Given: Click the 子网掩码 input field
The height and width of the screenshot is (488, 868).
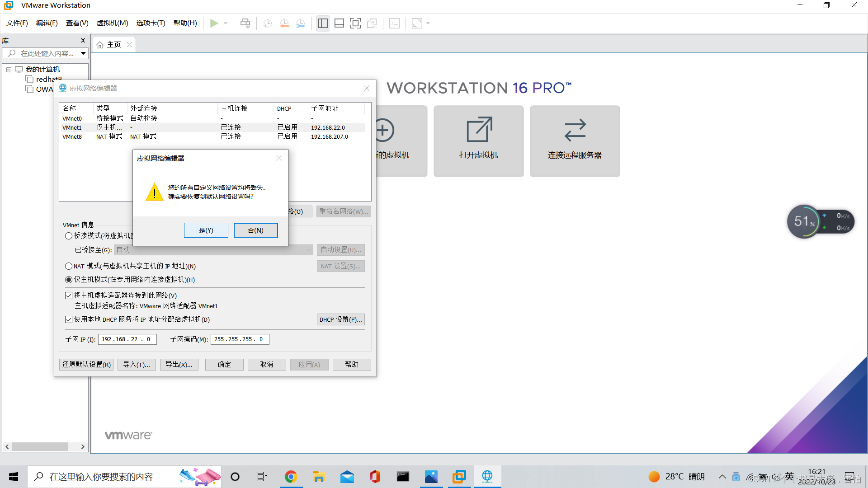Looking at the screenshot, I should tap(240, 339).
